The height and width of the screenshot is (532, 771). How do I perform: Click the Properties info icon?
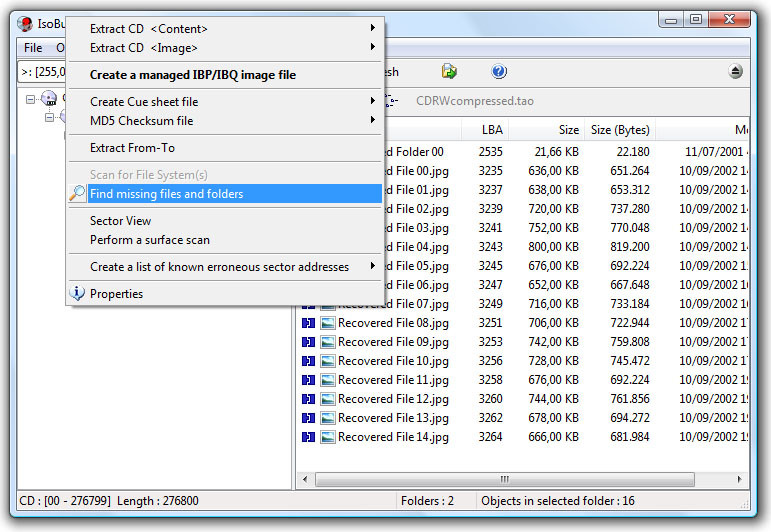77,293
